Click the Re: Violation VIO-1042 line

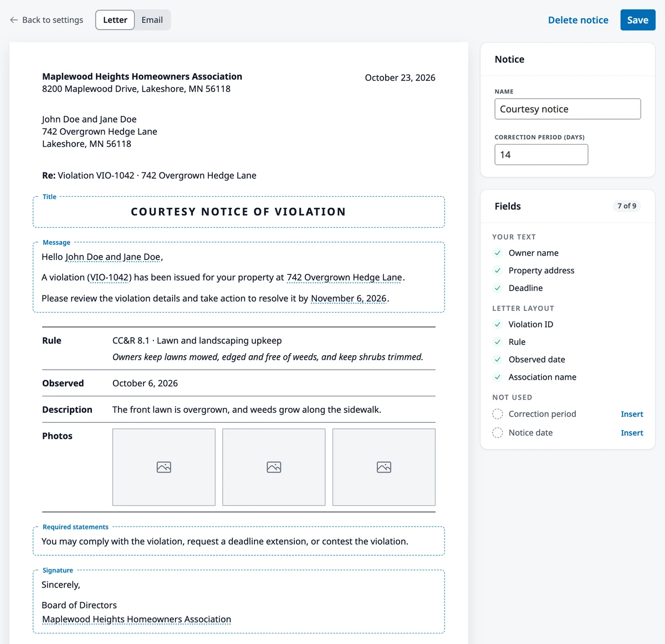(x=149, y=176)
